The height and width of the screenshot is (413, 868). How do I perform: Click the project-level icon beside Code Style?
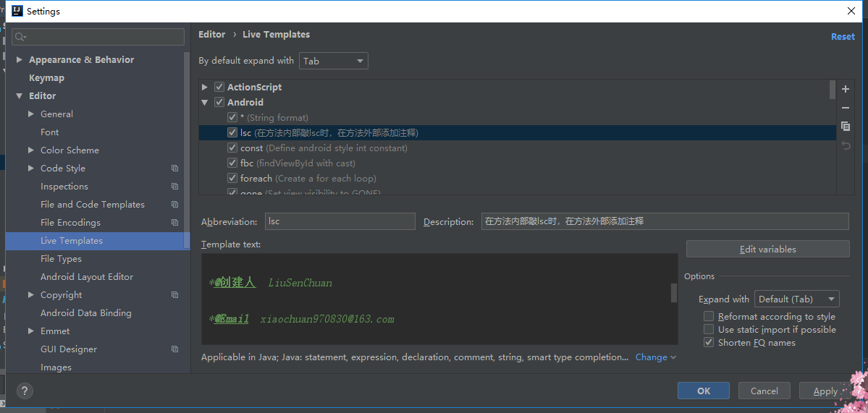pyautogui.click(x=175, y=168)
